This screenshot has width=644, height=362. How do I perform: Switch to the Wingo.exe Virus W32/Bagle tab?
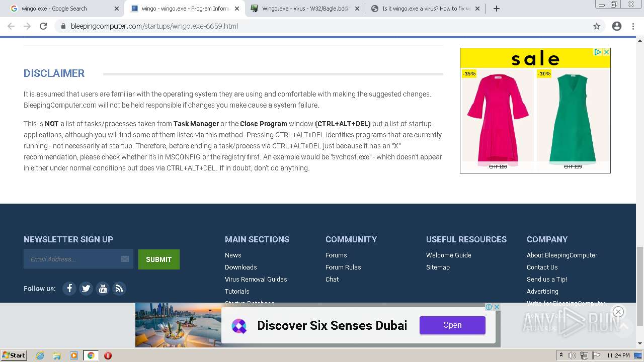pyautogui.click(x=305, y=9)
